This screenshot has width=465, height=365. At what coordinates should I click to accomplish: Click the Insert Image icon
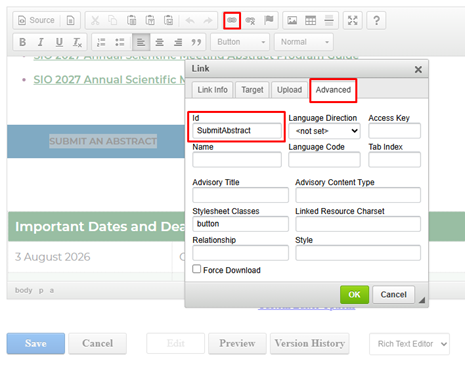[292, 20]
